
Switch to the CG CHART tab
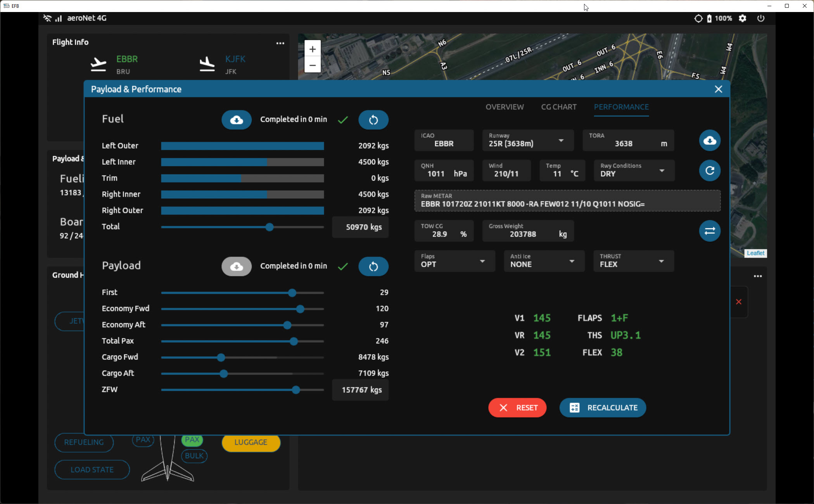(x=558, y=107)
